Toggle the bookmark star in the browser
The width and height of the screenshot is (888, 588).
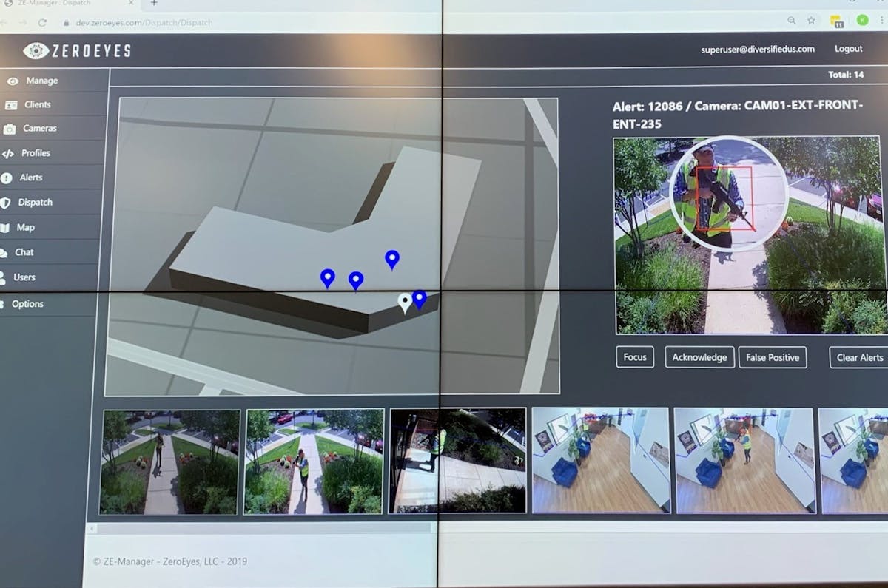tap(810, 21)
